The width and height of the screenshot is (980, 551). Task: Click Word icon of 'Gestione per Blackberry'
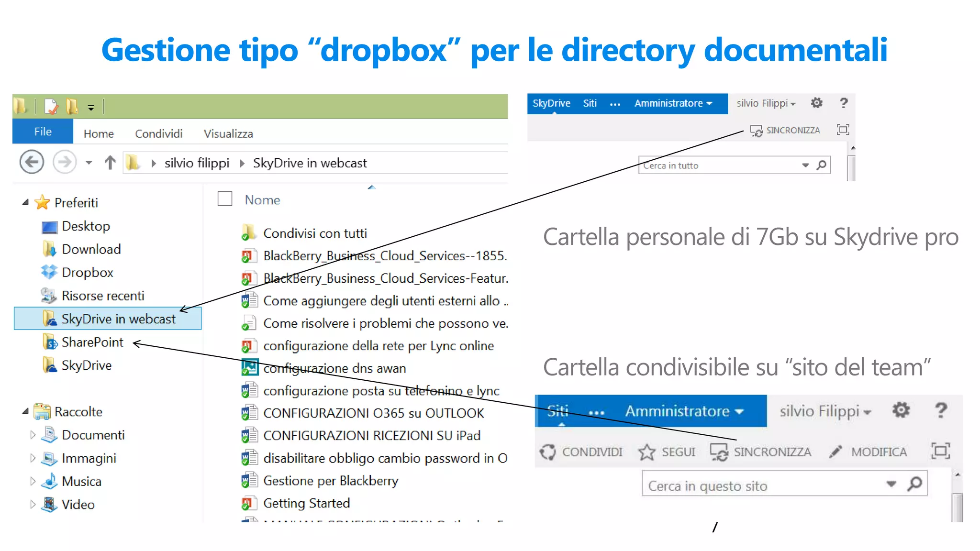point(249,480)
